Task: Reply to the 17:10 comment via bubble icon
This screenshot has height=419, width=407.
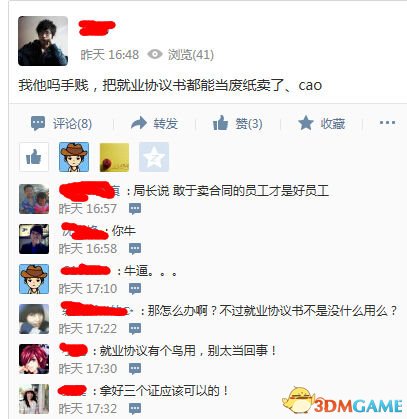Action: tap(135, 289)
